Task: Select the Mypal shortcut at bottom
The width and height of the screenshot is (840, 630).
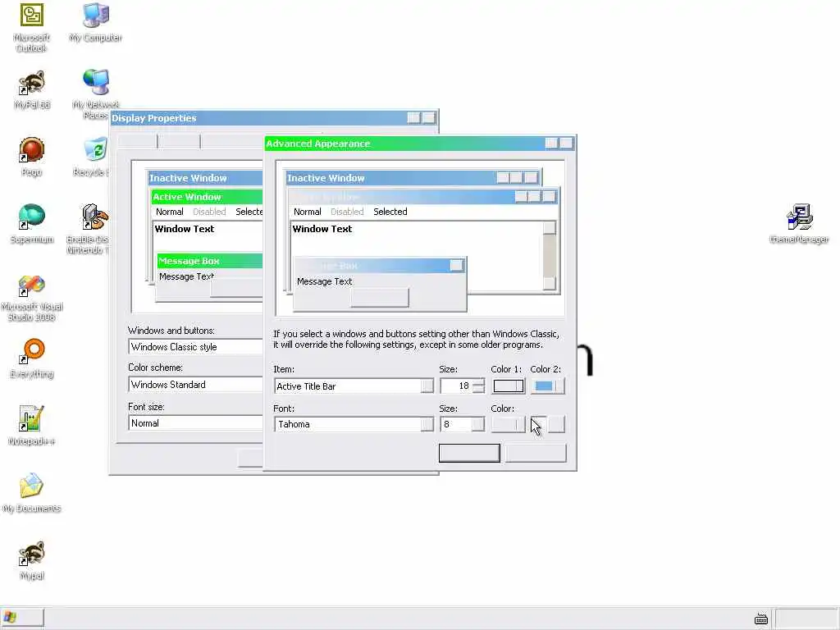Action: tap(32, 560)
